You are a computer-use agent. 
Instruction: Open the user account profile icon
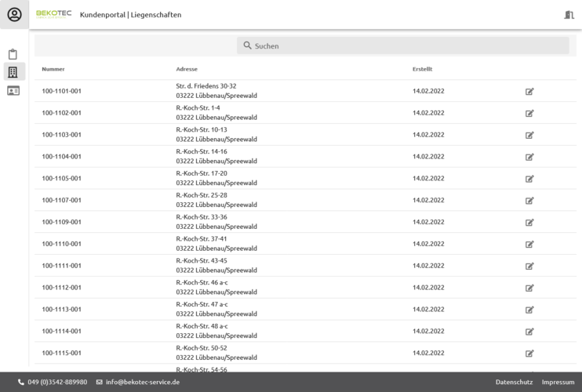click(14, 15)
